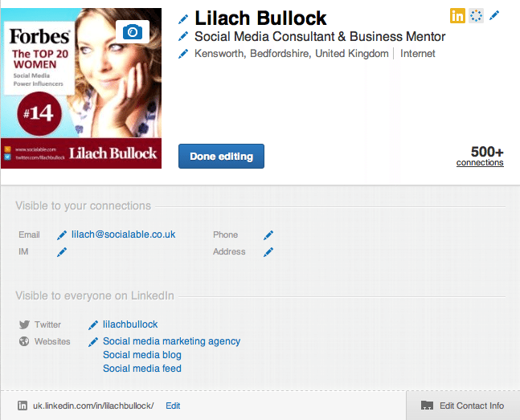Click pencil icon next to the badges

tap(494, 15)
